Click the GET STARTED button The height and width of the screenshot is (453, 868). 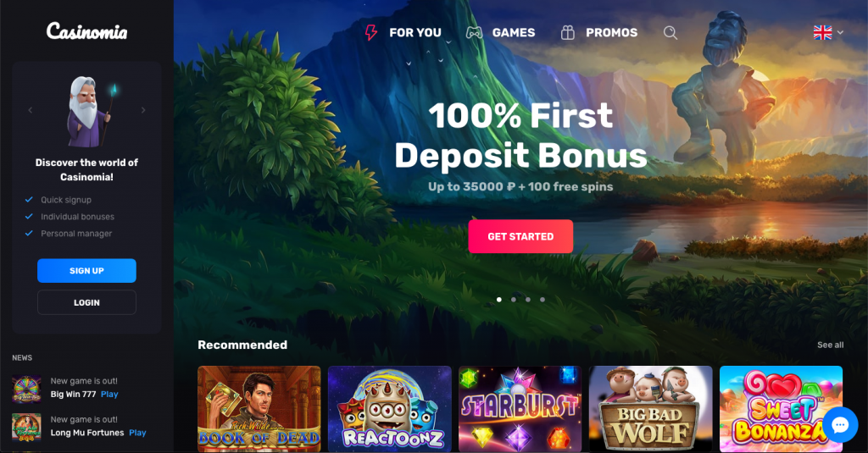(520, 236)
